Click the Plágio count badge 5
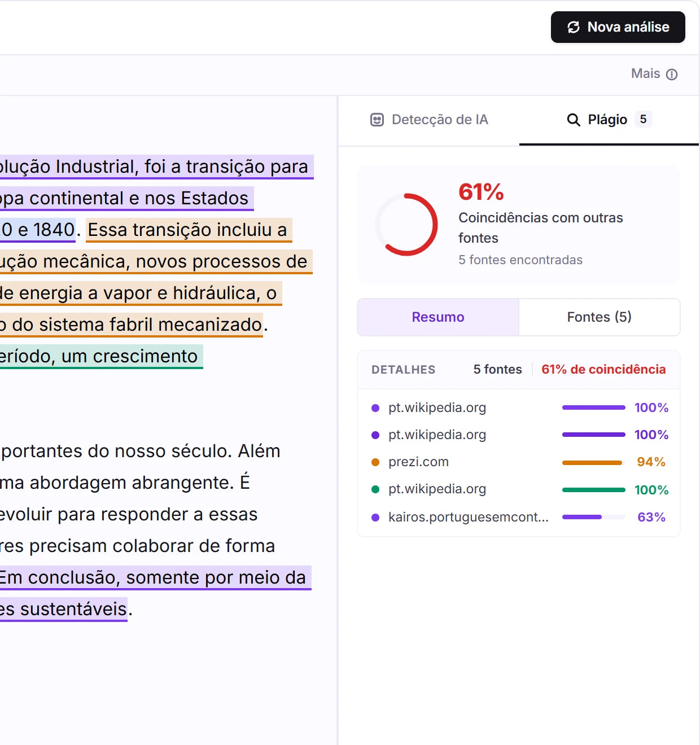This screenshot has height=745, width=700. tap(643, 119)
